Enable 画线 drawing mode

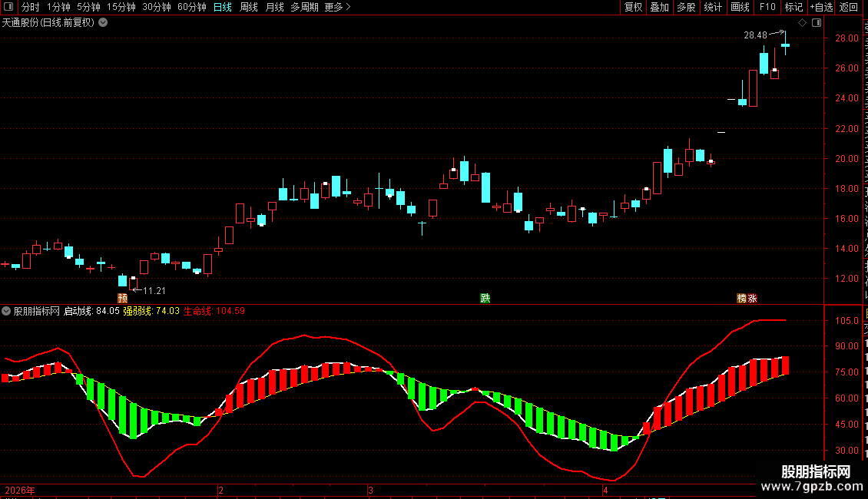click(740, 7)
